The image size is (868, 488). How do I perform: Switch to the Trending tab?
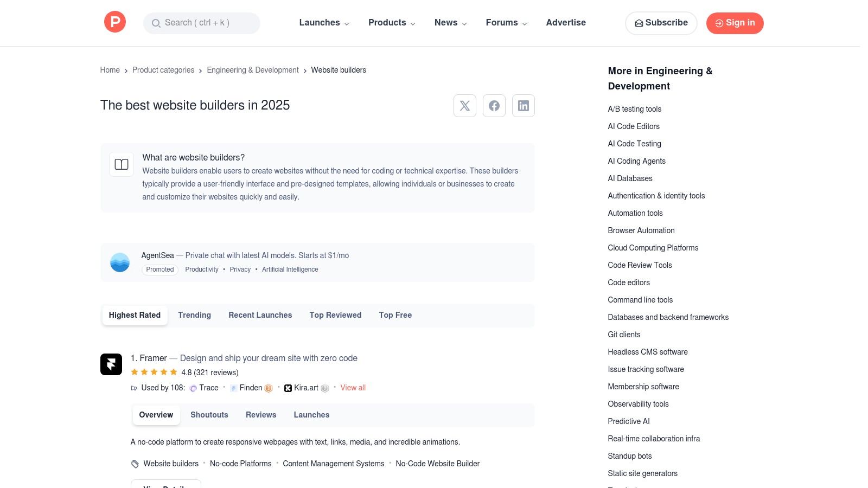[195, 315]
